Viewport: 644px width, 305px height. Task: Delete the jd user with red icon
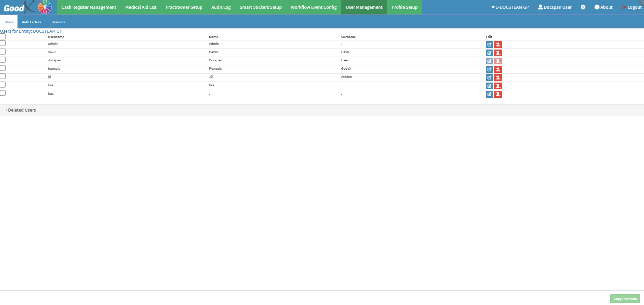(498, 78)
